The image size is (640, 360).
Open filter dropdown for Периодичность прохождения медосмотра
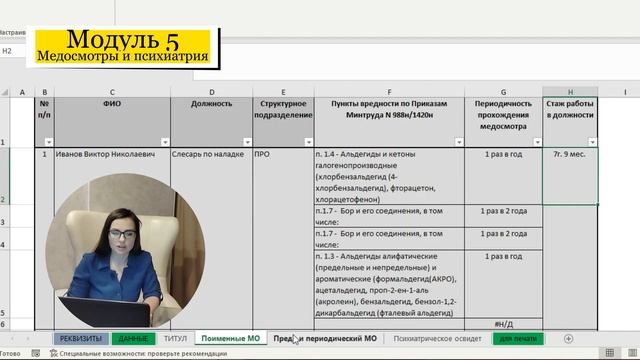(x=537, y=142)
